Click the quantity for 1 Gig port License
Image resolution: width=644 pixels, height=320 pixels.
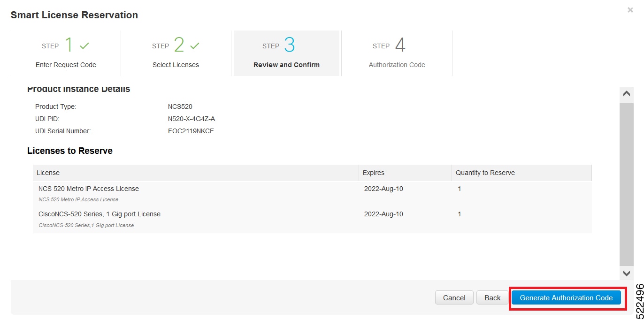click(x=460, y=214)
